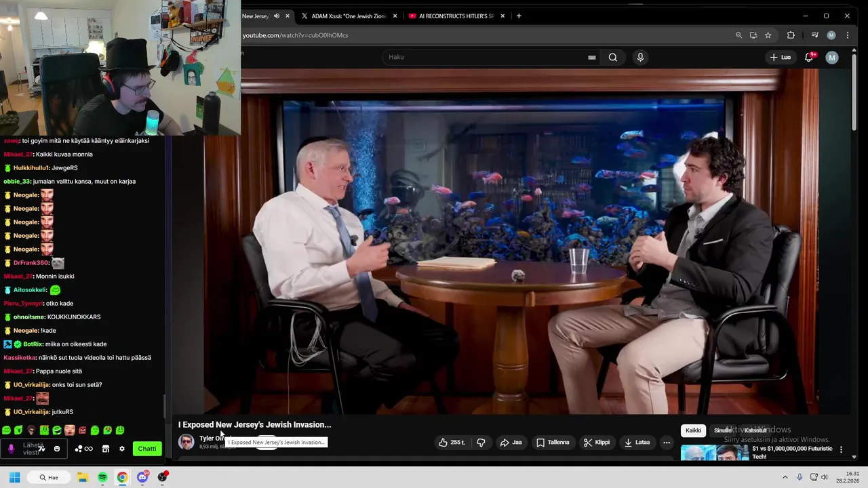Viewport: 868px width, 488px height.
Task: Start voice search with the microphone icon
Action: point(640,58)
